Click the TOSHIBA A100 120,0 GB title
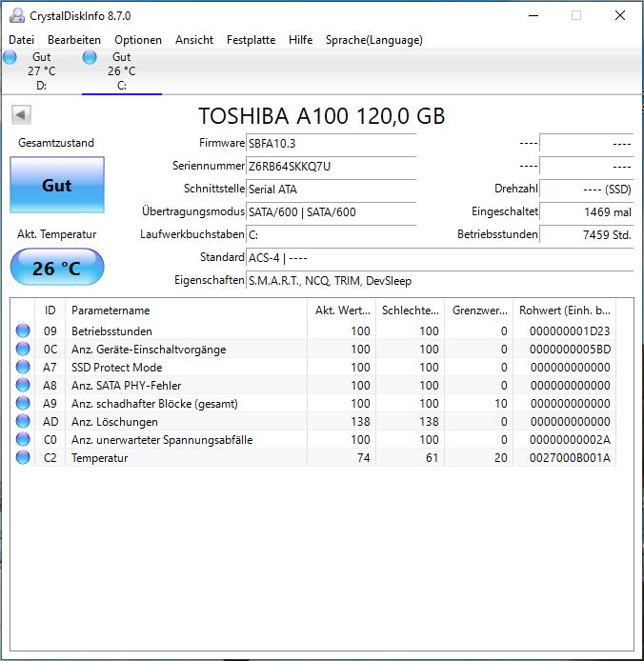This screenshot has width=644, height=661. pos(322,116)
